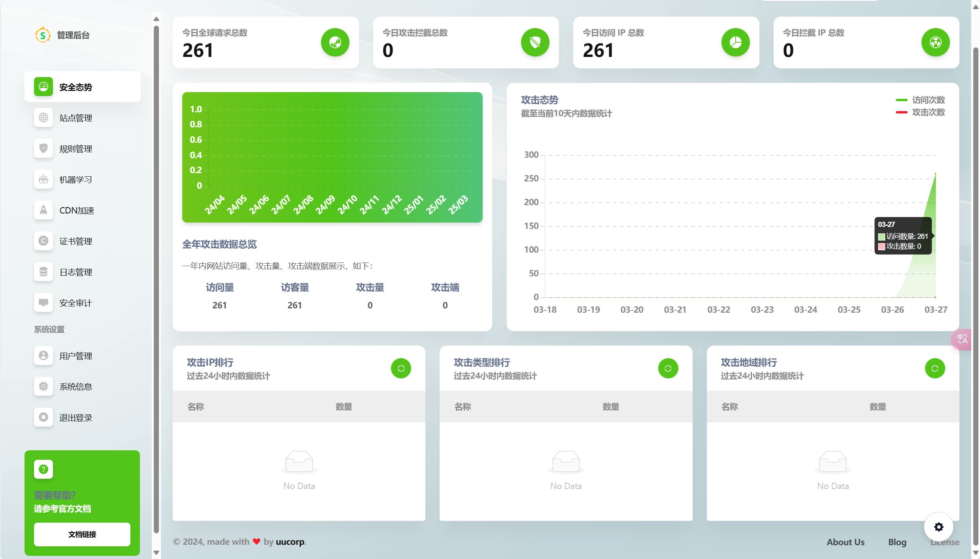
Task: Click the 今日访问 IP 总数 pie icon
Action: click(x=736, y=42)
